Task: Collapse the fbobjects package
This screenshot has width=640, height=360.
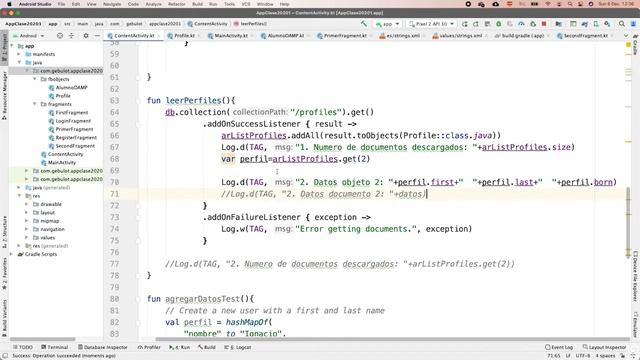Action: pyautogui.click(x=35, y=79)
